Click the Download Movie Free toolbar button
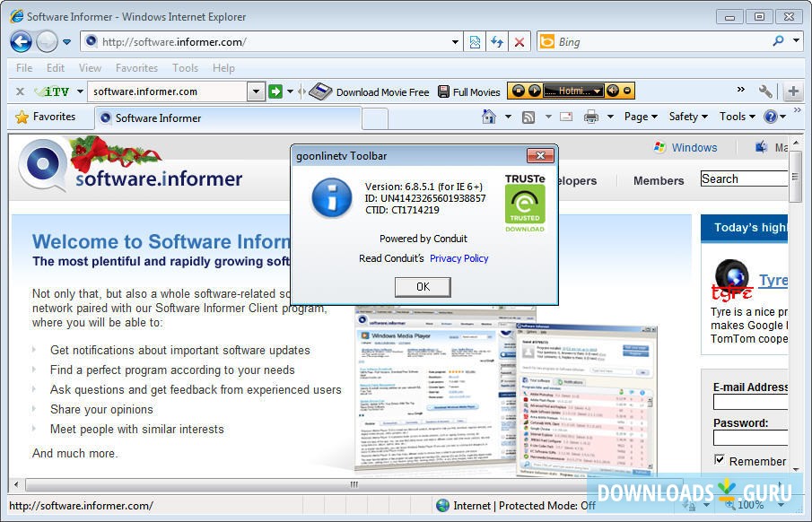The image size is (812, 522). pos(370,91)
